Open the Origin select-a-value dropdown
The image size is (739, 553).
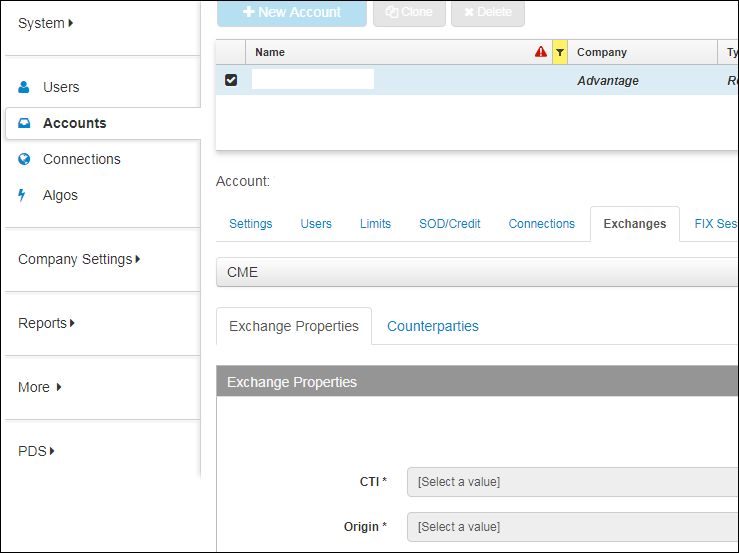pos(572,527)
